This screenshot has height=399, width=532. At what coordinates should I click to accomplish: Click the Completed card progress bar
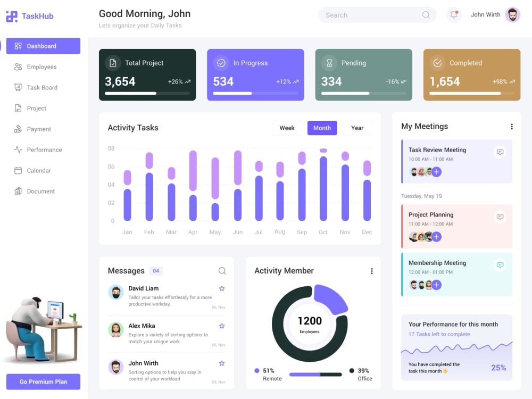click(x=472, y=93)
